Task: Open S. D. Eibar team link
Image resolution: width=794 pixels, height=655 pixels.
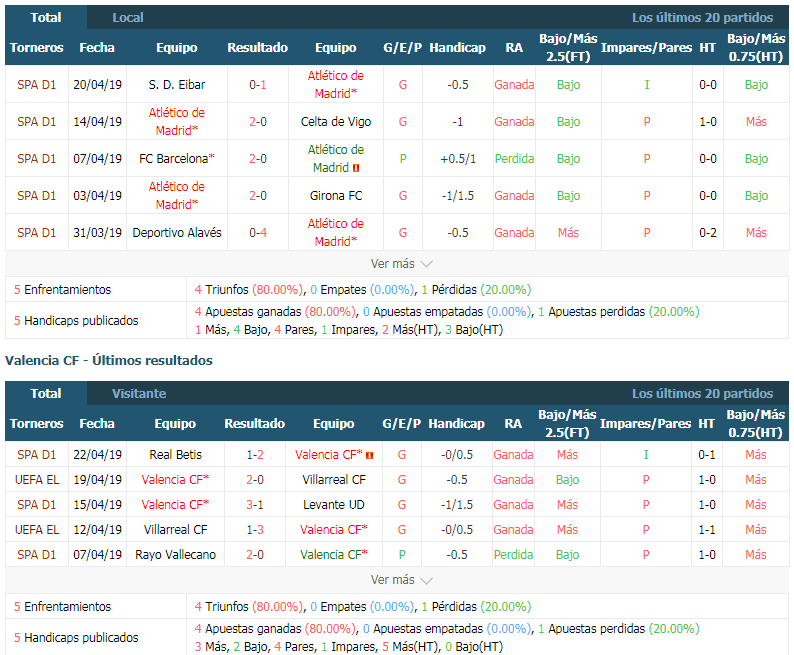Action: click(x=177, y=85)
